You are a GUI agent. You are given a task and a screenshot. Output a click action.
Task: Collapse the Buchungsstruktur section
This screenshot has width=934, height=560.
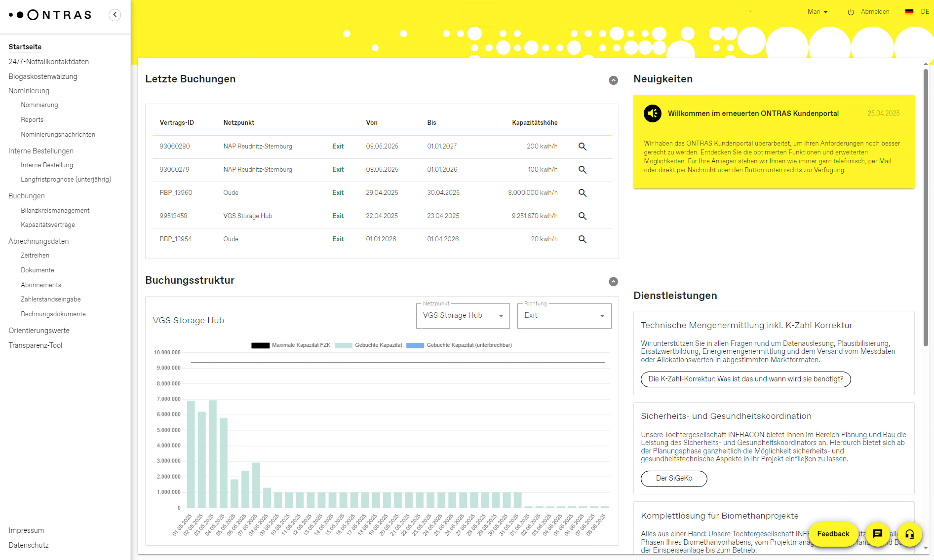(613, 282)
